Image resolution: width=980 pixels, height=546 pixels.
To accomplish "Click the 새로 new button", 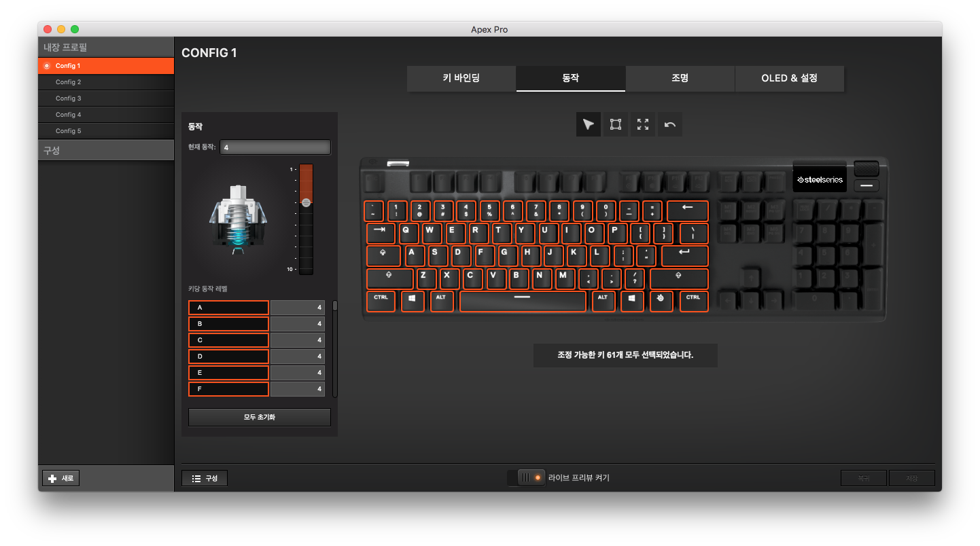I will (x=61, y=478).
